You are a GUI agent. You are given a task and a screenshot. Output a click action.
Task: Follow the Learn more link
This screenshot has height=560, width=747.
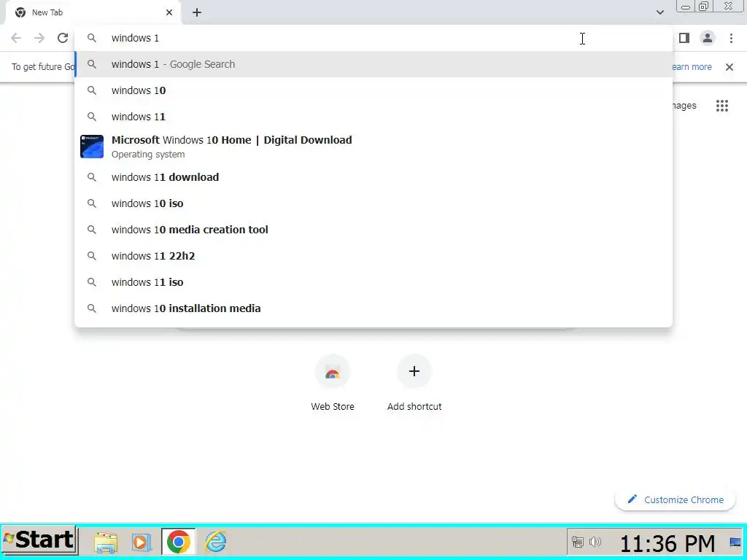(x=692, y=67)
